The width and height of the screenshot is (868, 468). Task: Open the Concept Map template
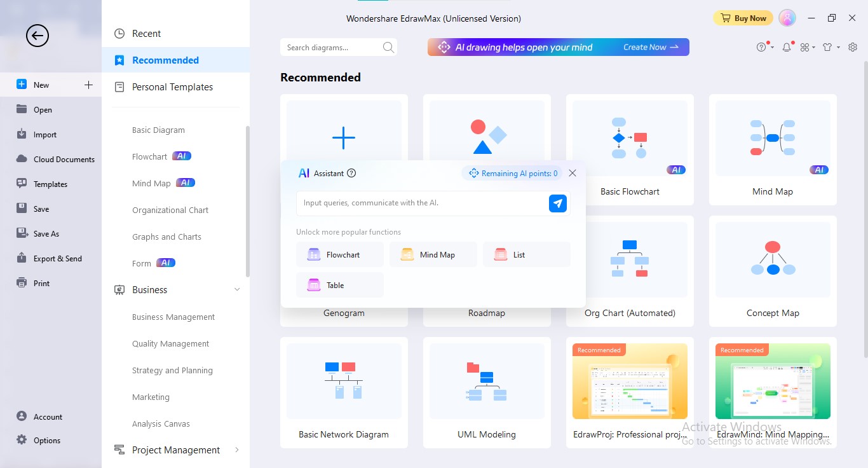[x=773, y=272]
